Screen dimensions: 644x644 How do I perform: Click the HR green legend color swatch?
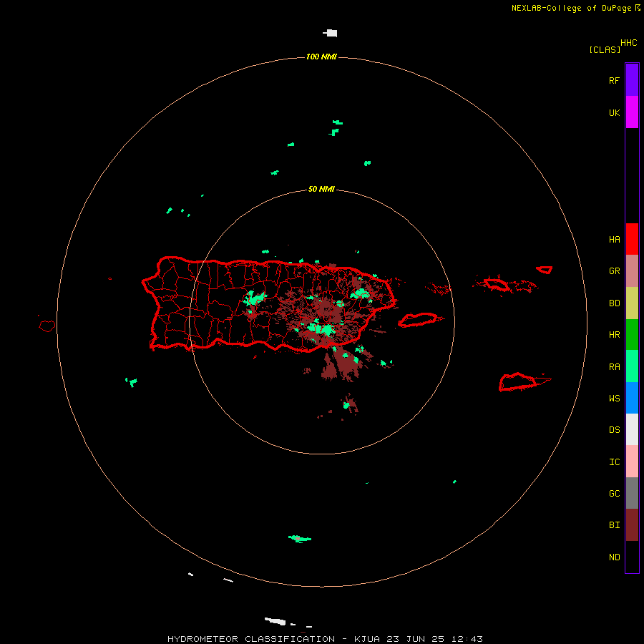click(632, 335)
